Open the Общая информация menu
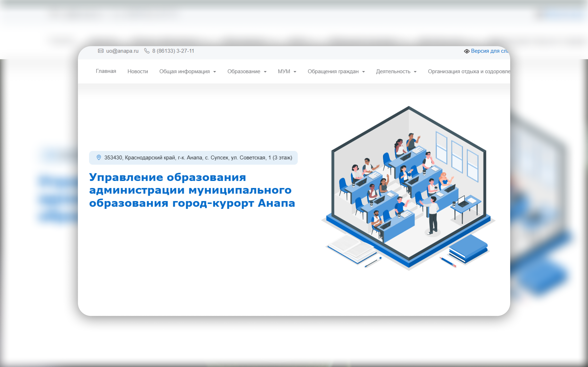Image resolution: width=588 pixels, height=367 pixels. [x=184, y=71]
